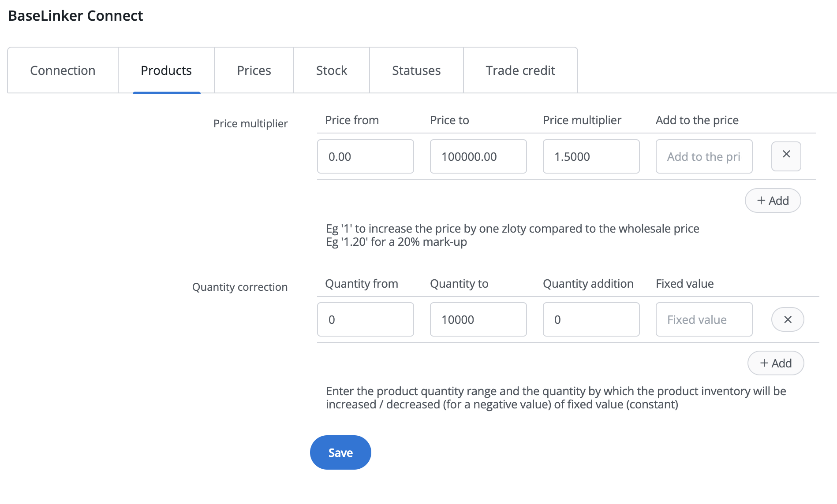Image resolution: width=837 pixels, height=504 pixels.
Task: Select the Products tab
Action: click(166, 70)
